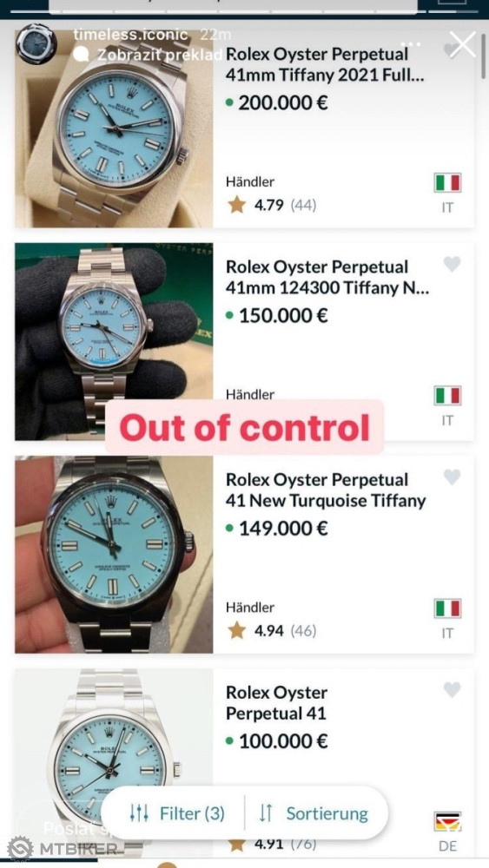The height and width of the screenshot is (868, 489).
Task: Open the timeless.iconic profile avatar
Action: click(x=36, y=43)
